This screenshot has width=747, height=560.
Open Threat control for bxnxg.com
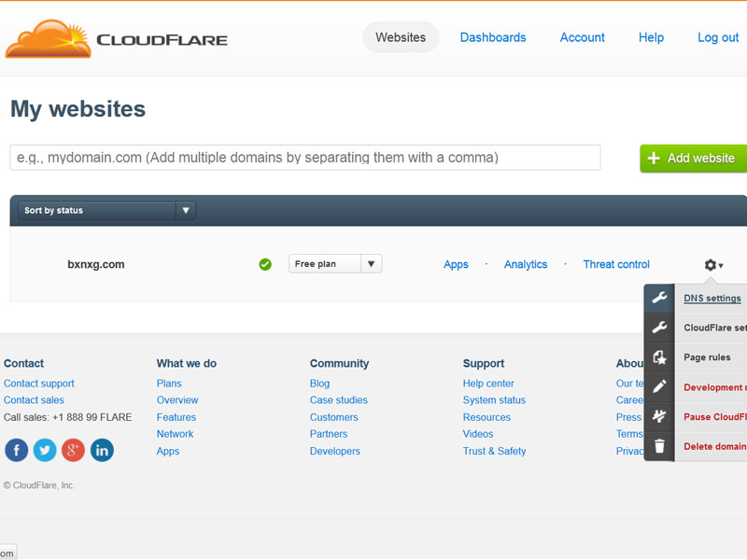point(616,264)
